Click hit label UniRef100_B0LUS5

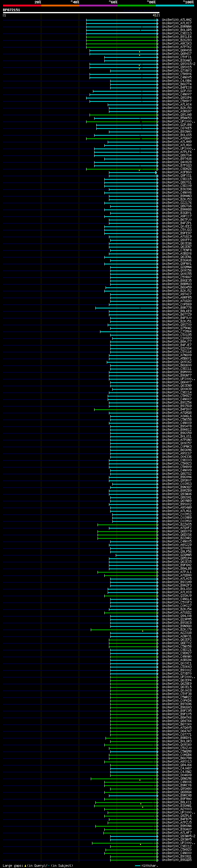(x=177, y=135)
